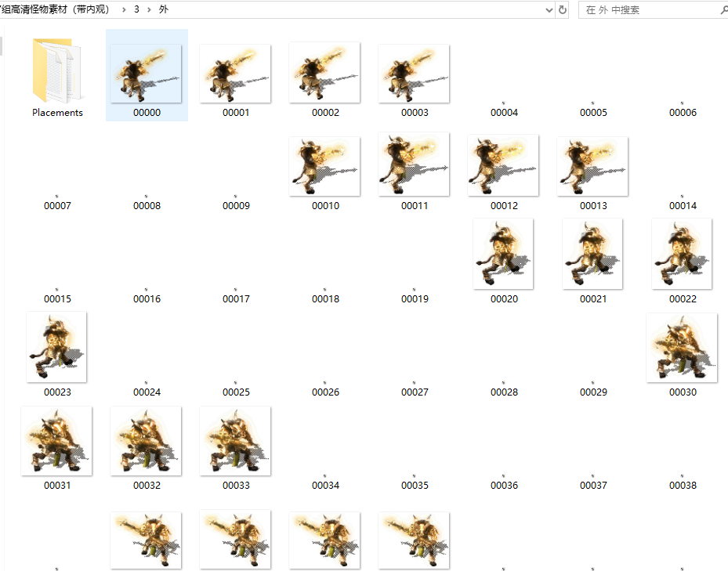Image resolution: width=728 pixels, height=571 pixels.
Task: Select file labeled 00027
Action: [415, 392]
